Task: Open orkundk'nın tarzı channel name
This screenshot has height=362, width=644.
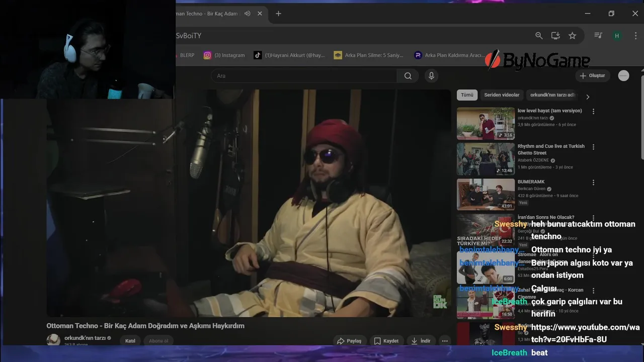Action: click(x=85, y=338)
